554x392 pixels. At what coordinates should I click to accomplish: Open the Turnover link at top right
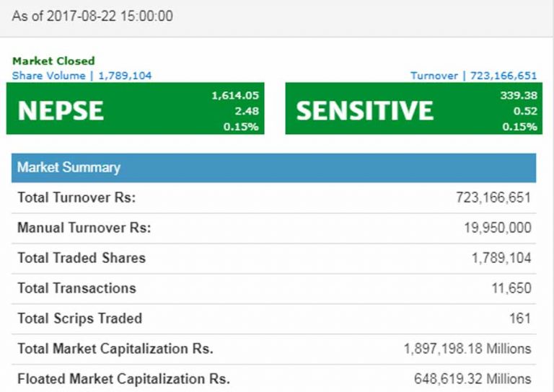tap(473, 76)
